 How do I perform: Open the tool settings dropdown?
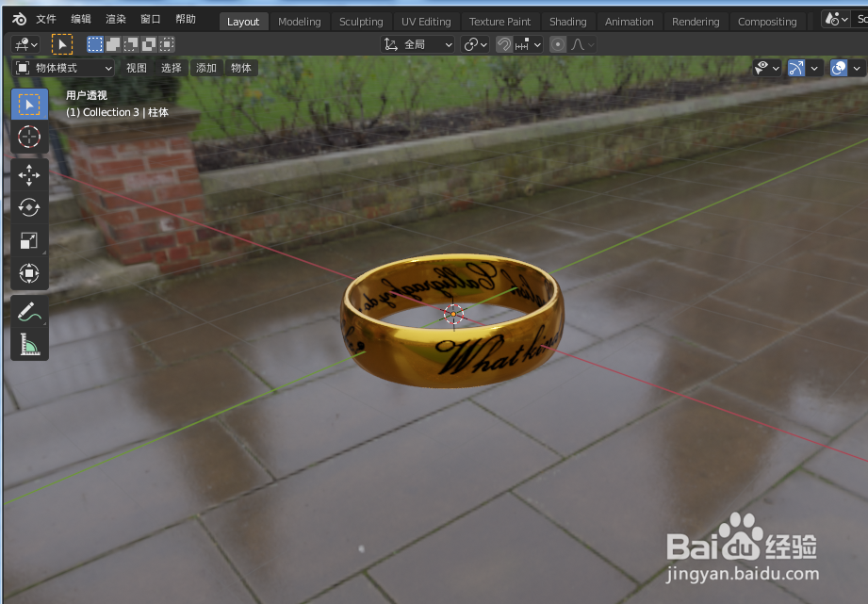click(26, 44)
